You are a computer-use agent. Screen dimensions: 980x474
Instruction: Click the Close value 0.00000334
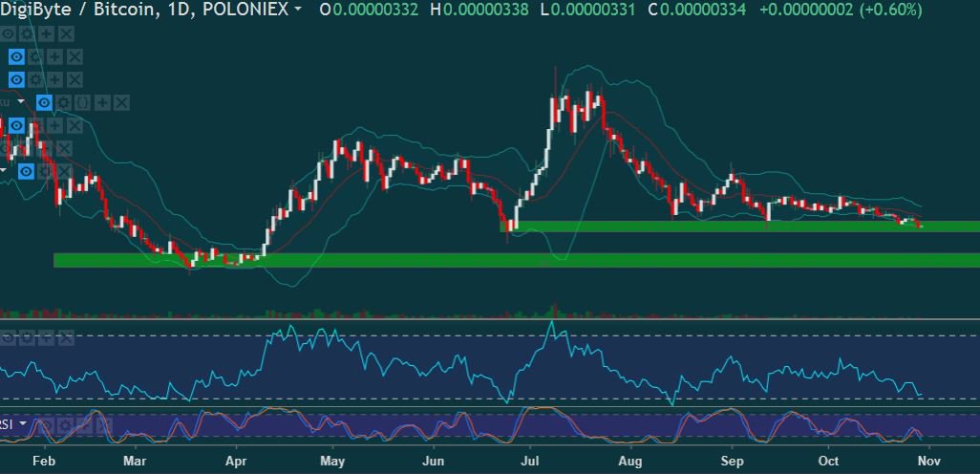point(703,10)
